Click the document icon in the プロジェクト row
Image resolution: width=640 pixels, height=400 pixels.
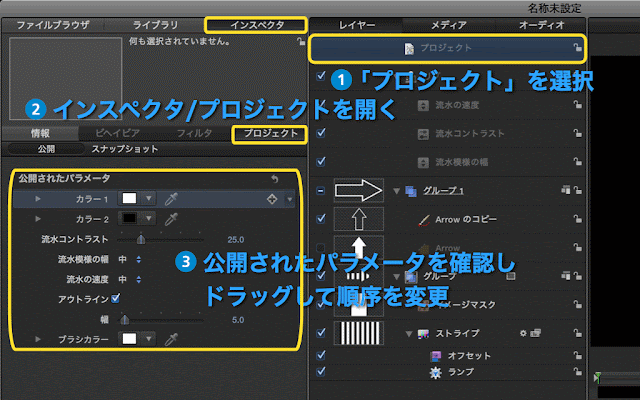pyautogui.click(x=409, y=49)
